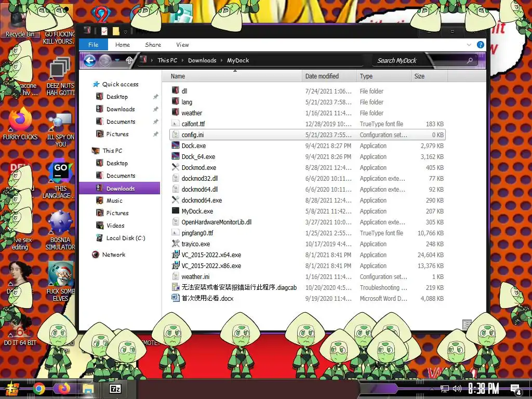The image size is (532, 399).
Task: Click the Up one level arrow
Action: coord(129,61)
